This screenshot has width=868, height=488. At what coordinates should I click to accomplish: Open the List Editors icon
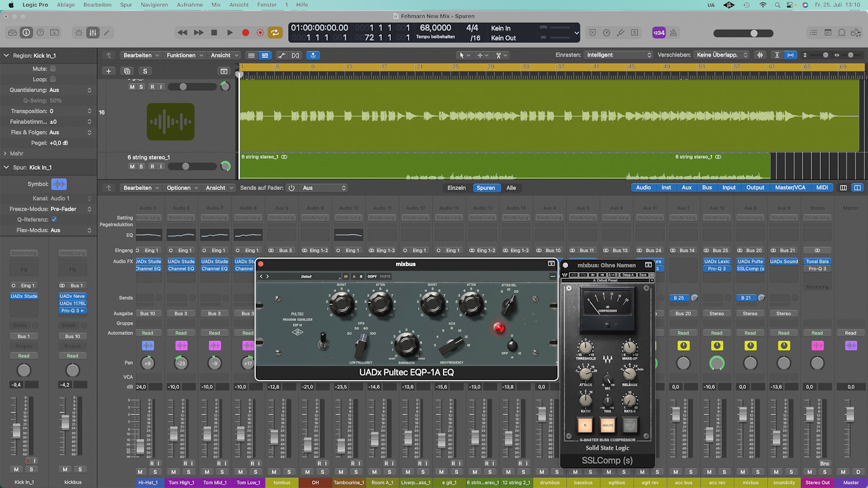tap(814, 32)
